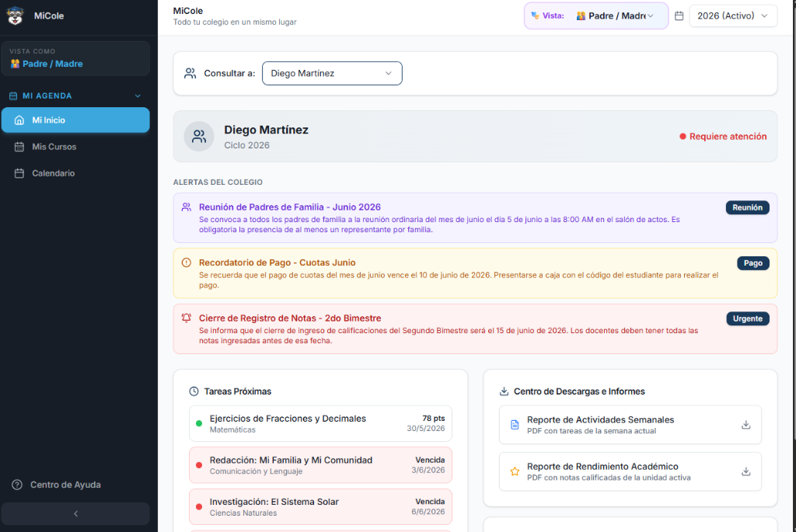Open Ejercicios de Fracciones y Decimales task

pyautogui.click(x=320, y=423)
